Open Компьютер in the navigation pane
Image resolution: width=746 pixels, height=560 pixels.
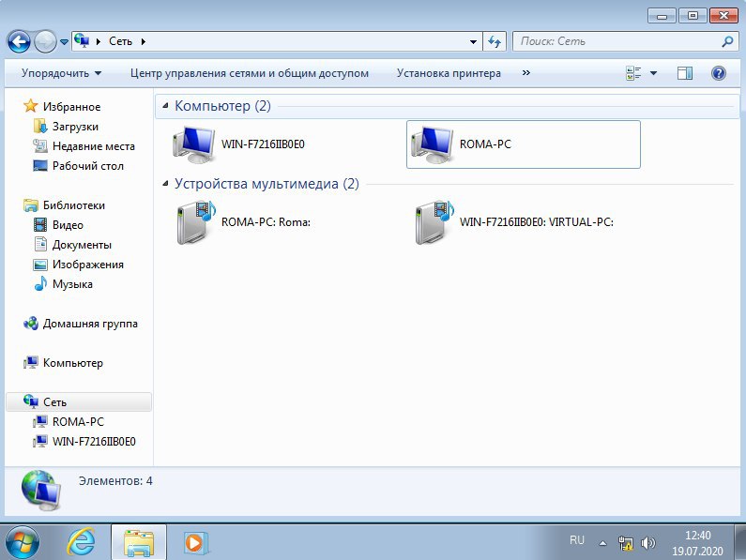coord(73,363)
